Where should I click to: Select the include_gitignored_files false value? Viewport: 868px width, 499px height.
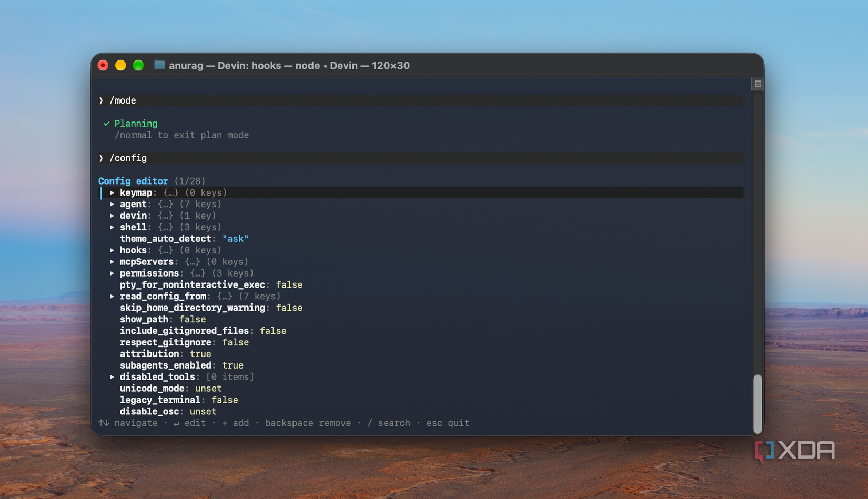tap(273, 331)
